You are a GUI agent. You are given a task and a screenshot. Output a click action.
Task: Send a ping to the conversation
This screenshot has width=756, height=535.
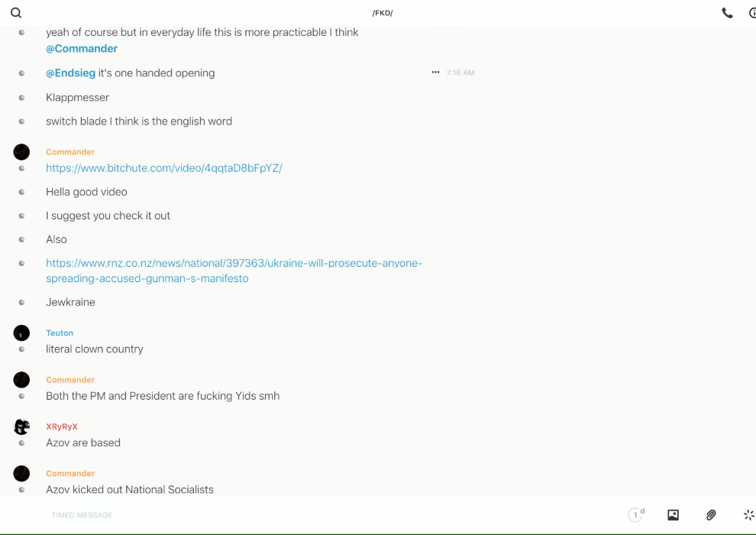(748, 515)
